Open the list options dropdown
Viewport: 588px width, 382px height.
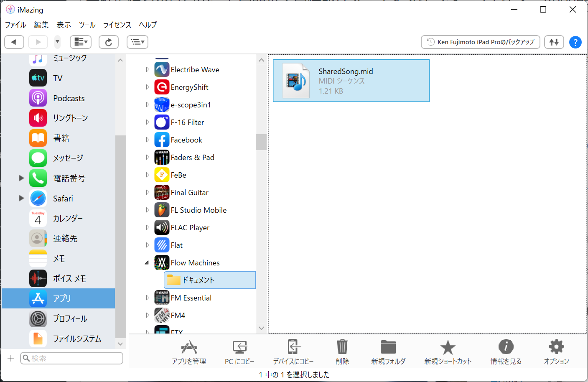137,42
